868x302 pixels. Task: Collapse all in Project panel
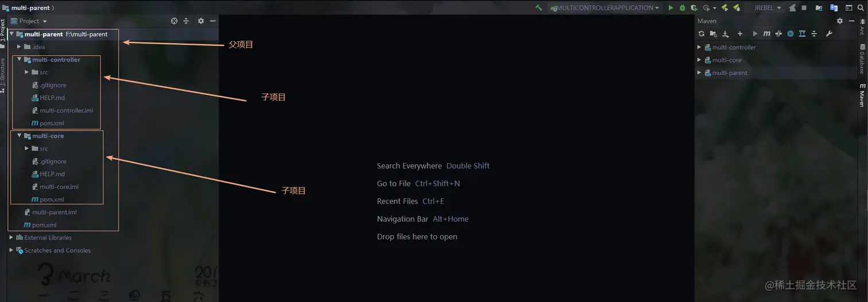tap(186, 21)
